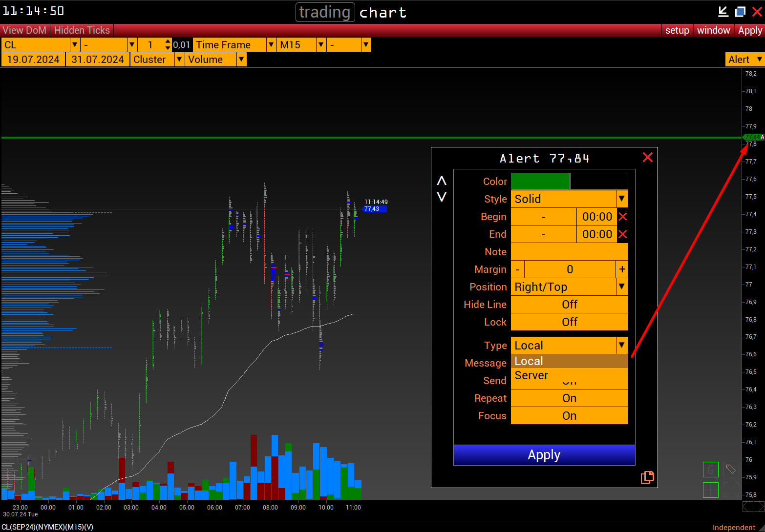Pick the green alert color swatch
The width and height of the screenshot is (765, 532).
[x=540, y=182]
